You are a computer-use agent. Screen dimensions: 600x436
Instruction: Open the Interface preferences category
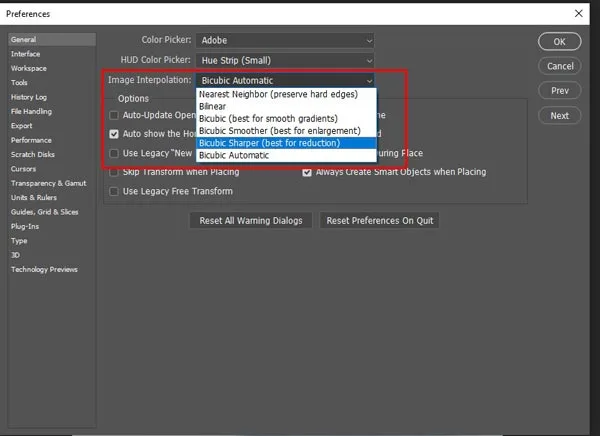(25, 54)
